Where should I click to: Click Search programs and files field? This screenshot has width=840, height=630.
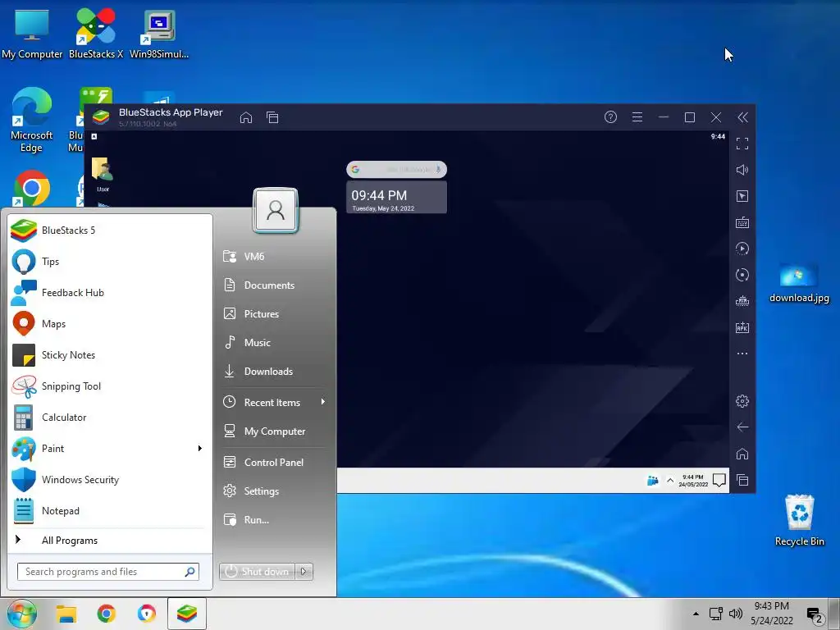[107, 572]
